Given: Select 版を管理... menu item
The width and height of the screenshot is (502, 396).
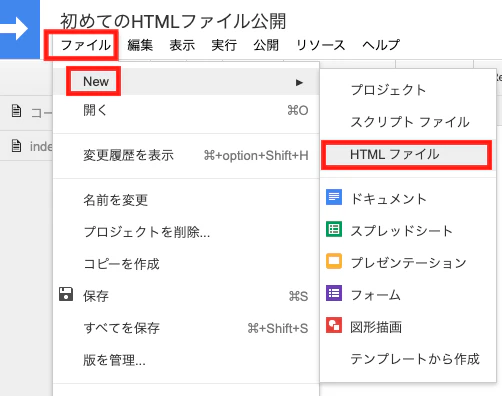Looking at the screenshot, I should click(186, 360).
